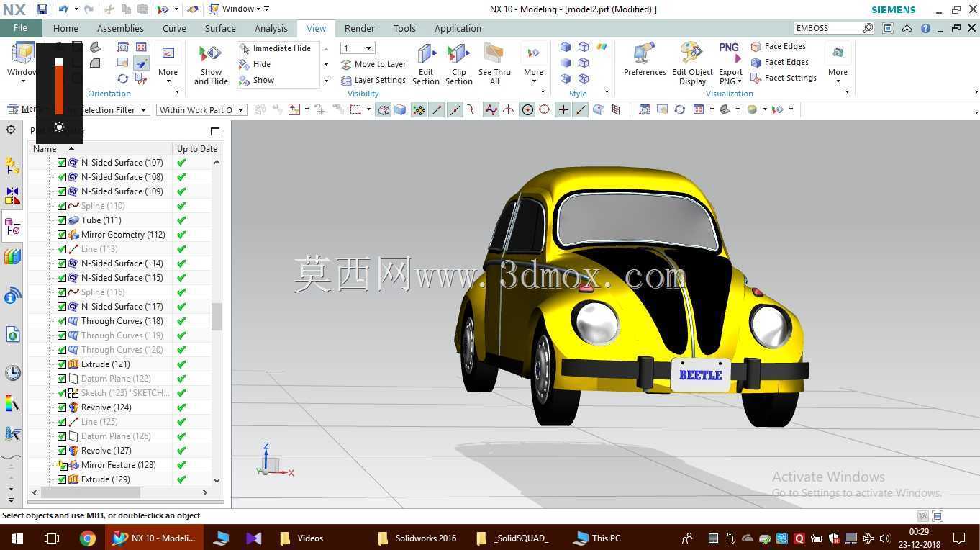
Task: Click the Undo arrow icon
Action: tap(63, 9)
